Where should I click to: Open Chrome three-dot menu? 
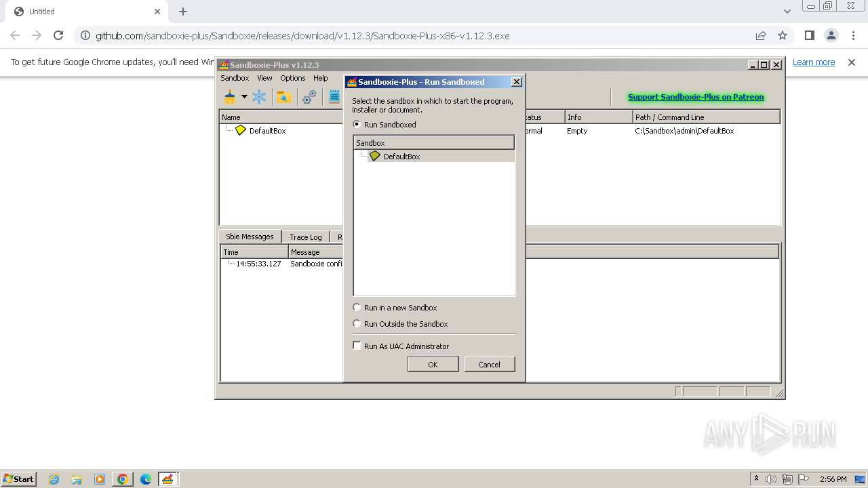[x=853, y=35]
